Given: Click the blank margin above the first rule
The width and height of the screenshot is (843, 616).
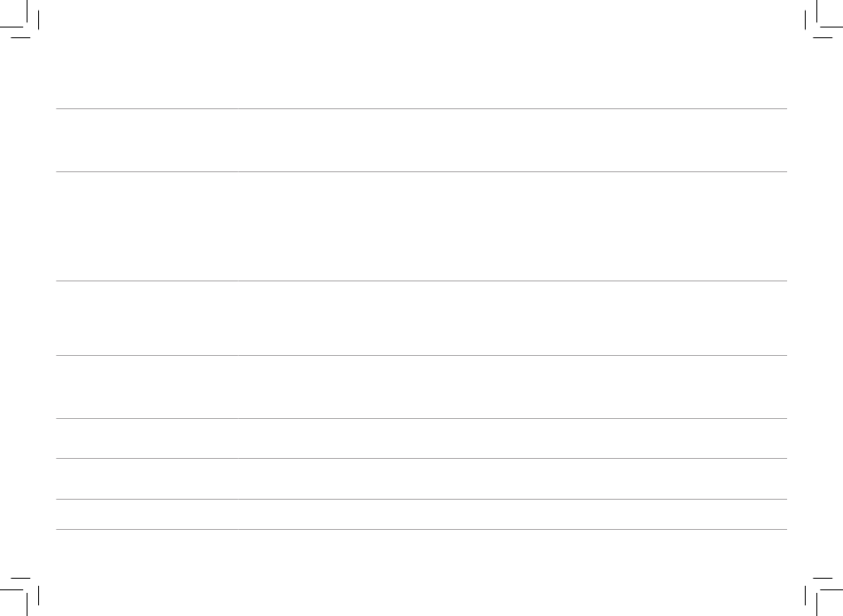Looking at the screenshot, I should pos(421,73).
